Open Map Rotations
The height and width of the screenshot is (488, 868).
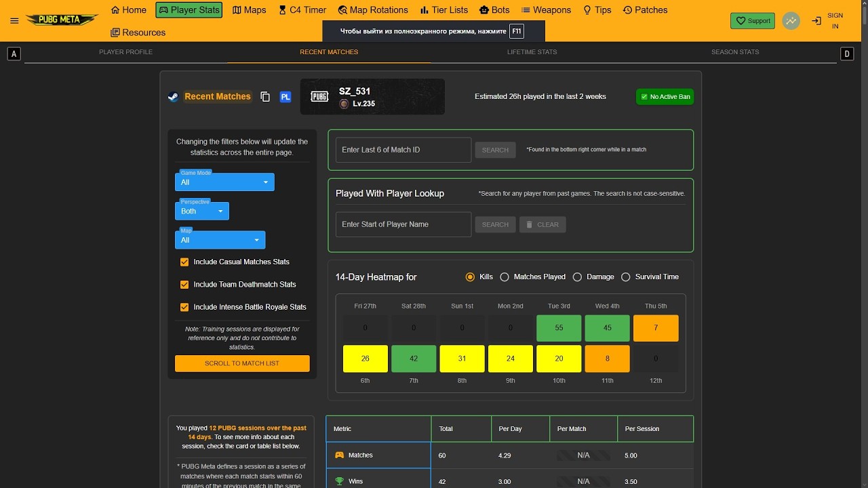point(374,10)
